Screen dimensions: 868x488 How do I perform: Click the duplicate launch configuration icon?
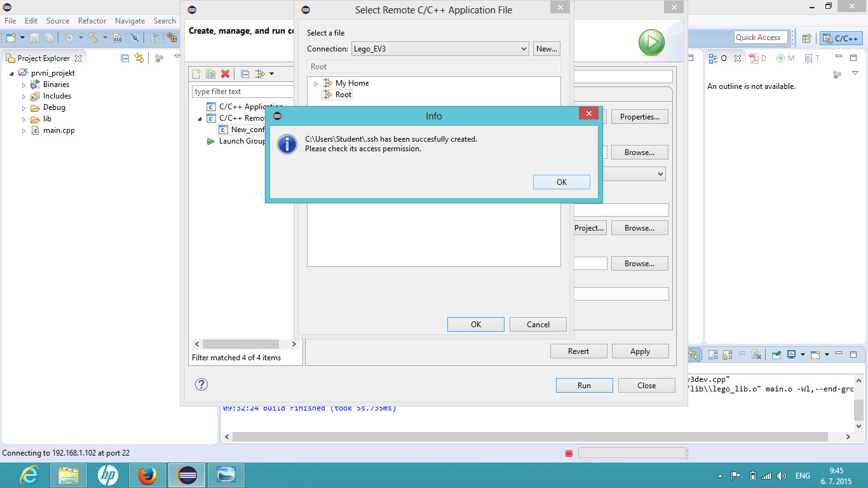[x=210, y=74]
